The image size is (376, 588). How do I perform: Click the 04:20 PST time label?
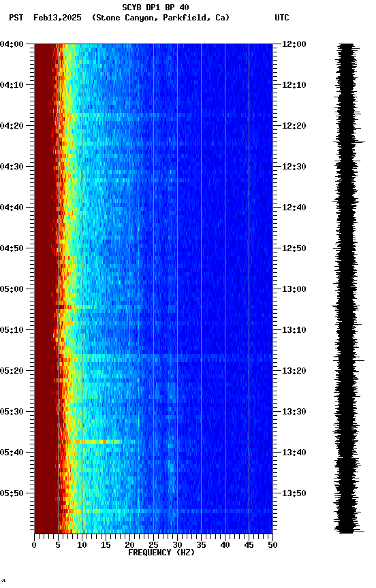[12, 126]
